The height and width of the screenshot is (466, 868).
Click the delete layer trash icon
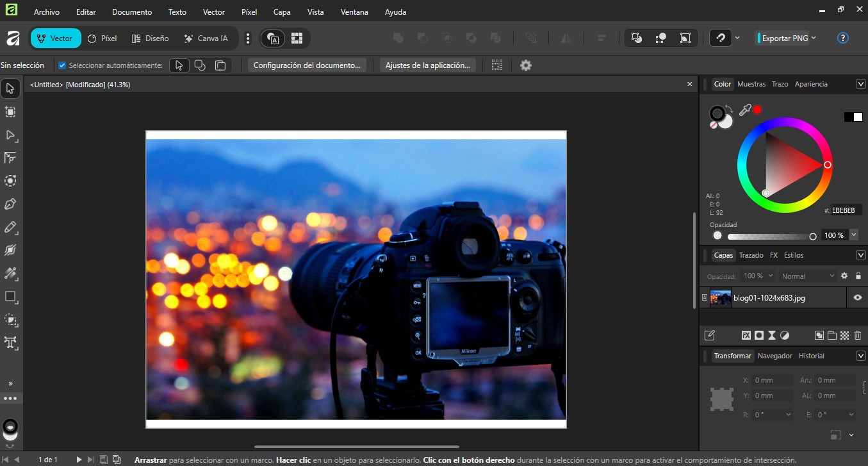pyautogui.click(x=858, y=335)
